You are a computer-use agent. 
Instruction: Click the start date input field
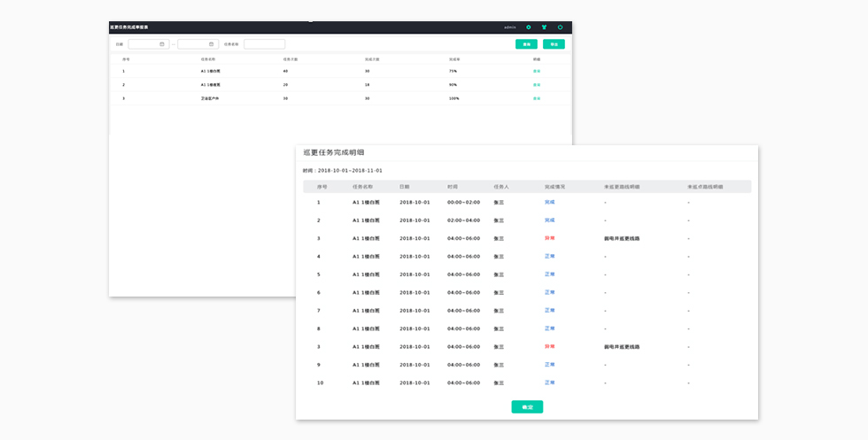click(x=143, y=44)
